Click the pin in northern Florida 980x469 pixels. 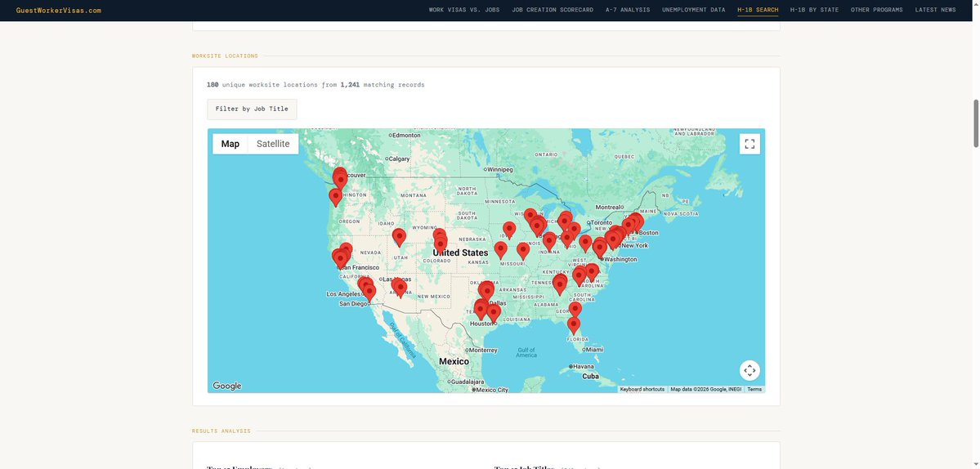point(575,309)
